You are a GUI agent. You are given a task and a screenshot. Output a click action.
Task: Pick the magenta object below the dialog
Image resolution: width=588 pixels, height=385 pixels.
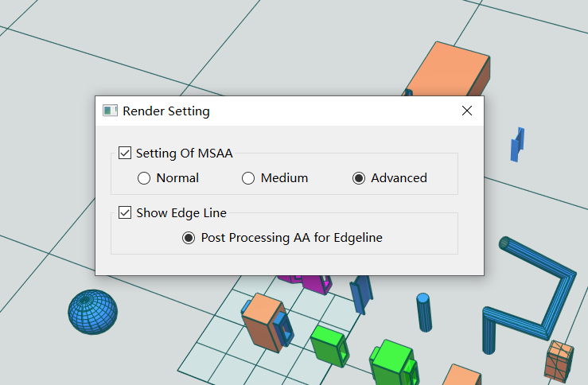click(x=306, y=284)
